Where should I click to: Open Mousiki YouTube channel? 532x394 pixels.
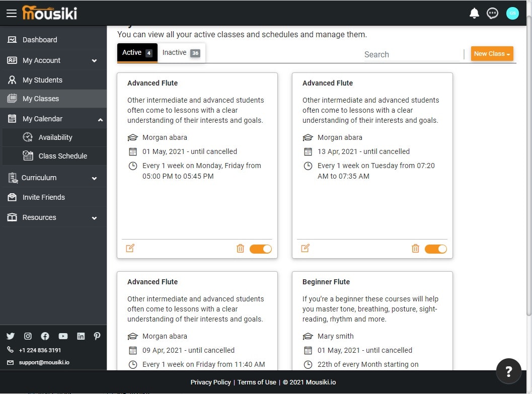(63, 336)
